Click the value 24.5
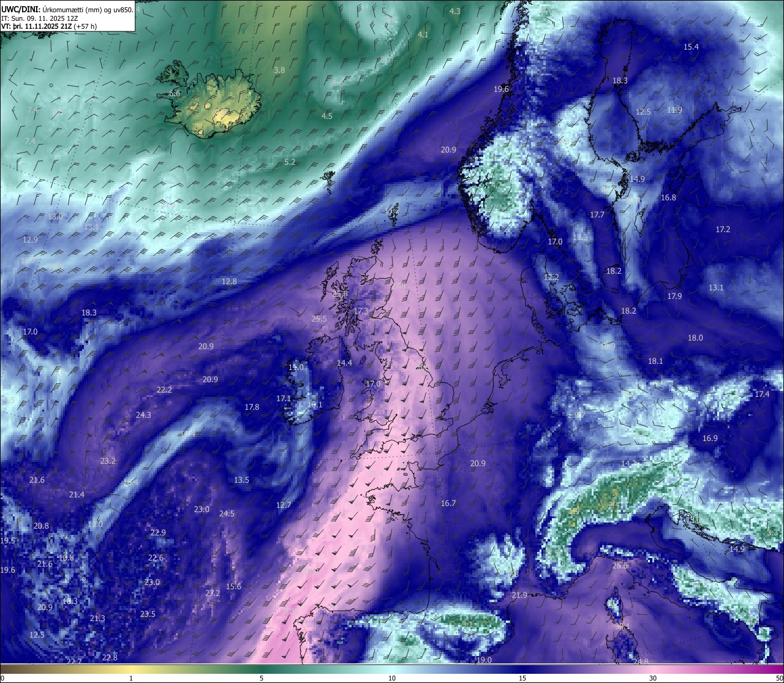The width and height of the screenshot is (784, 683). coord(227,514)
